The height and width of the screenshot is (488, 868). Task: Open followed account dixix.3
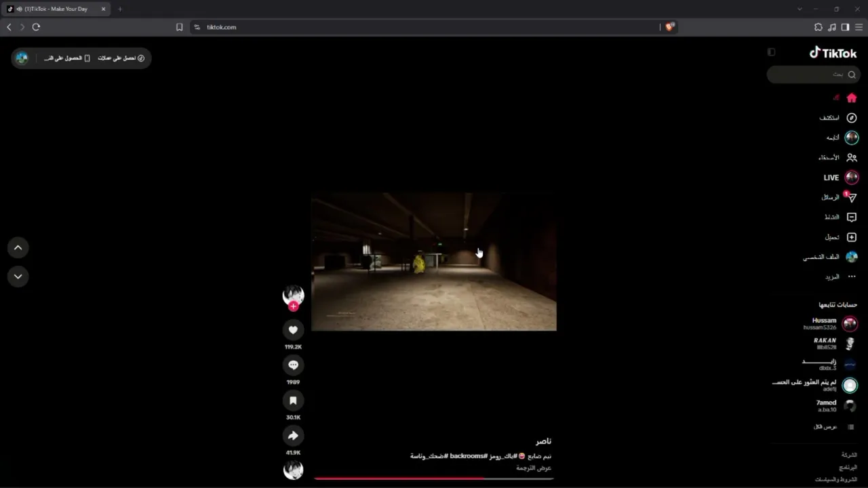pos(829,364)
